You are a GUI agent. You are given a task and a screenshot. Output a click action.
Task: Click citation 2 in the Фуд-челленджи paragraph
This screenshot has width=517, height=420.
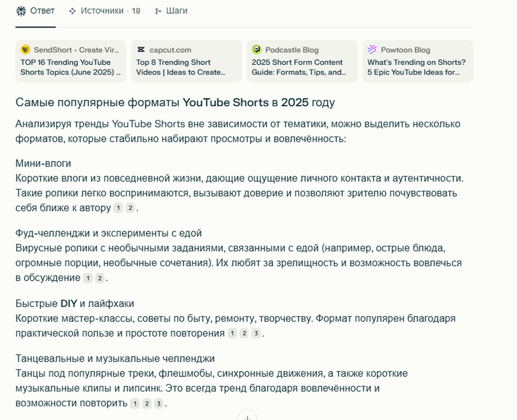100,278
